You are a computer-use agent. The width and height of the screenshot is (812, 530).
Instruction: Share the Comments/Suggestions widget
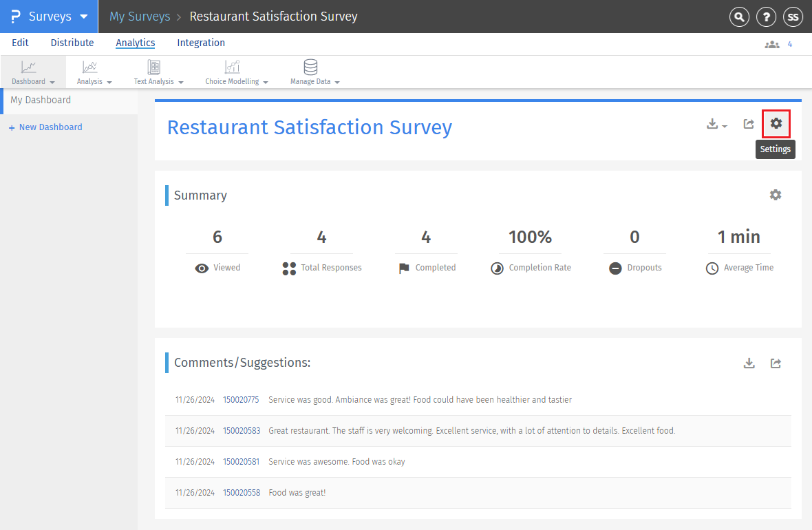[x=776, y=363]
